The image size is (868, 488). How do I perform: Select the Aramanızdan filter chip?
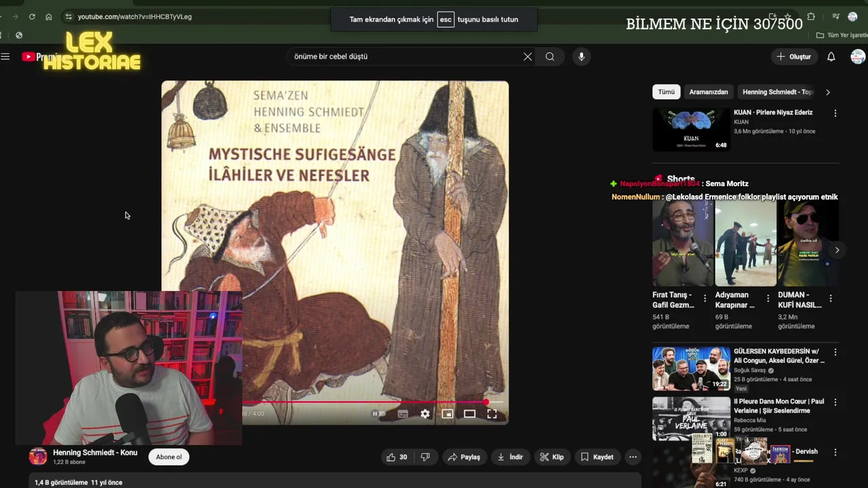click(x=709, y=92)
